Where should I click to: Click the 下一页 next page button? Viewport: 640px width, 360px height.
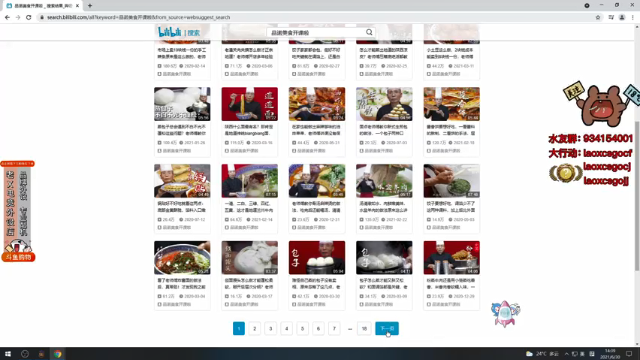tap(387, 329)
